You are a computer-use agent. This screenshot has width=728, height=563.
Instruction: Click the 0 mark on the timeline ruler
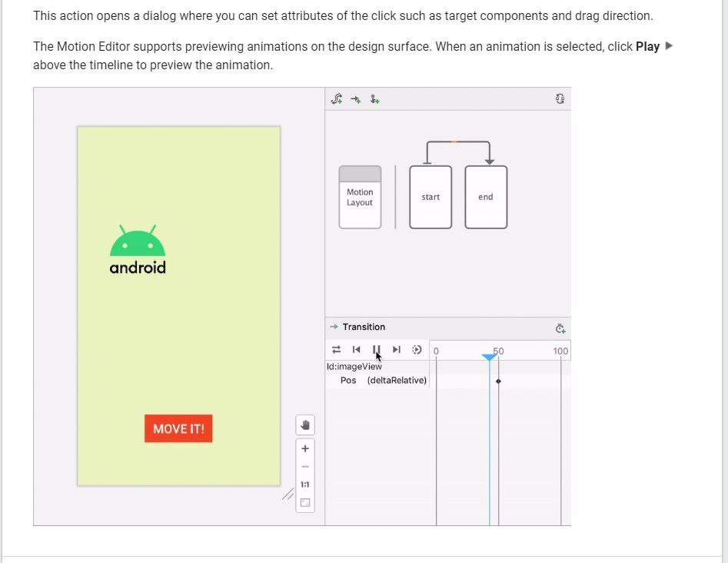(436, 351)
